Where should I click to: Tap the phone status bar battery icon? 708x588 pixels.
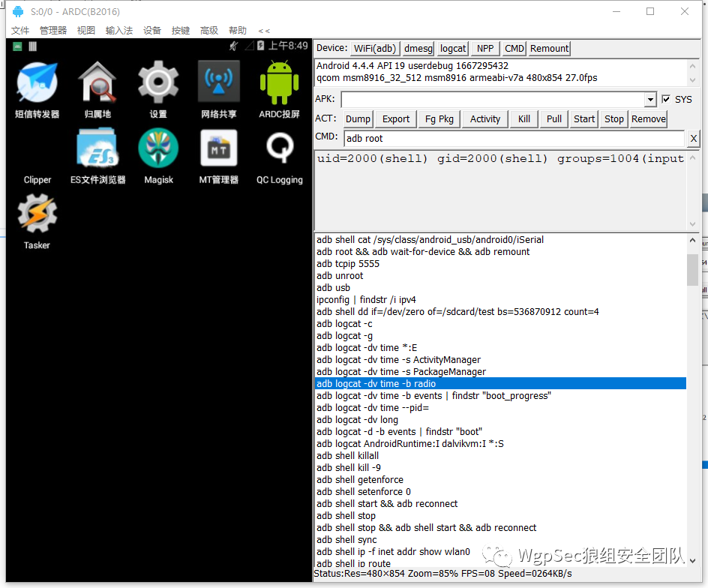pos(260,46)
